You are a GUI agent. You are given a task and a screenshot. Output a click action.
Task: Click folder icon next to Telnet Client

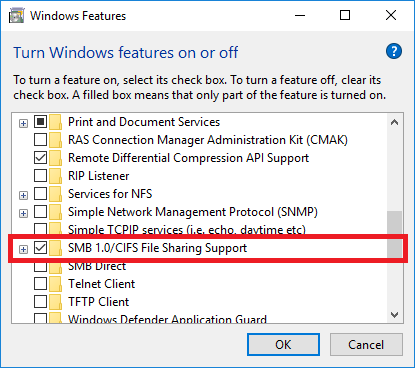56,284
